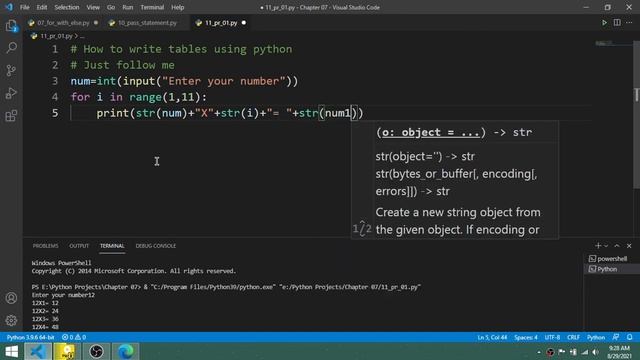640x360 pixels.
Task: Select the TERMINAL panel tab
Action: (112, 246)
